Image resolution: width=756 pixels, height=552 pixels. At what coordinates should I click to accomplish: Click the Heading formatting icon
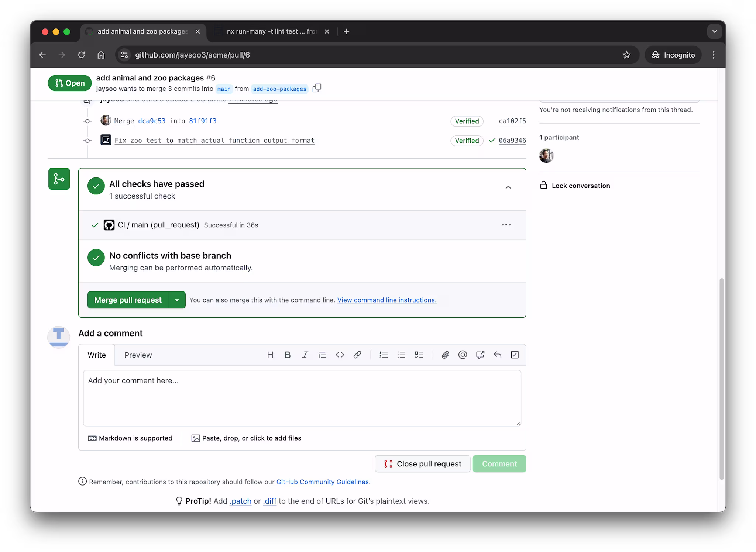(271, 355)
